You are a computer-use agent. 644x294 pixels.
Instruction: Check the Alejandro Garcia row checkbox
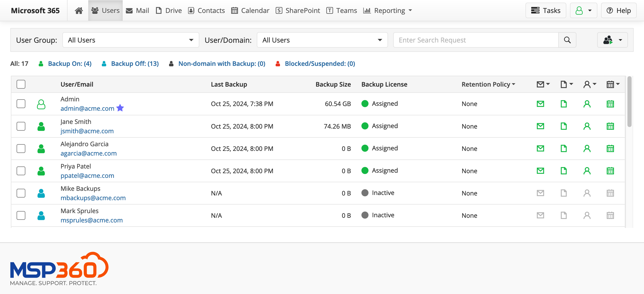21,149
